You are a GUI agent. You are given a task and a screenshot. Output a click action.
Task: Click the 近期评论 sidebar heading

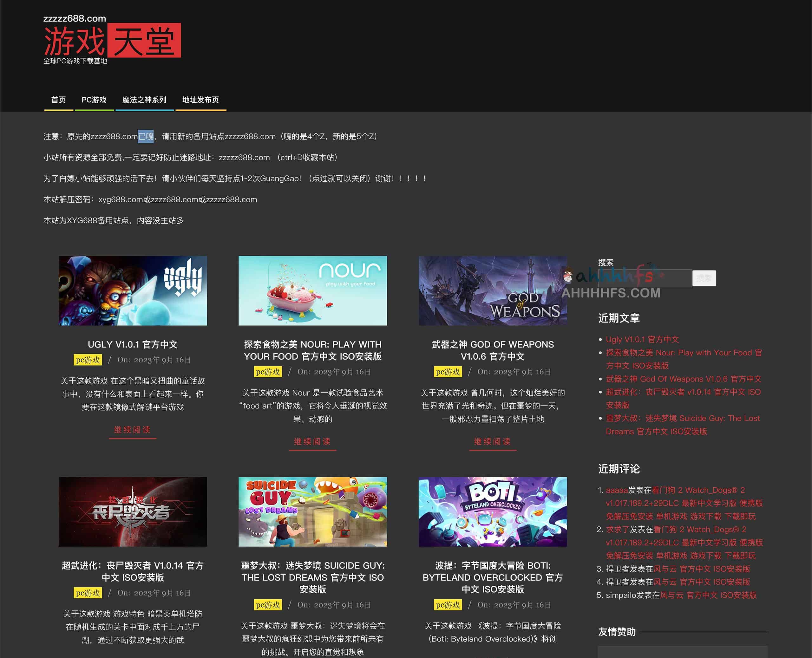click(619, 469)
